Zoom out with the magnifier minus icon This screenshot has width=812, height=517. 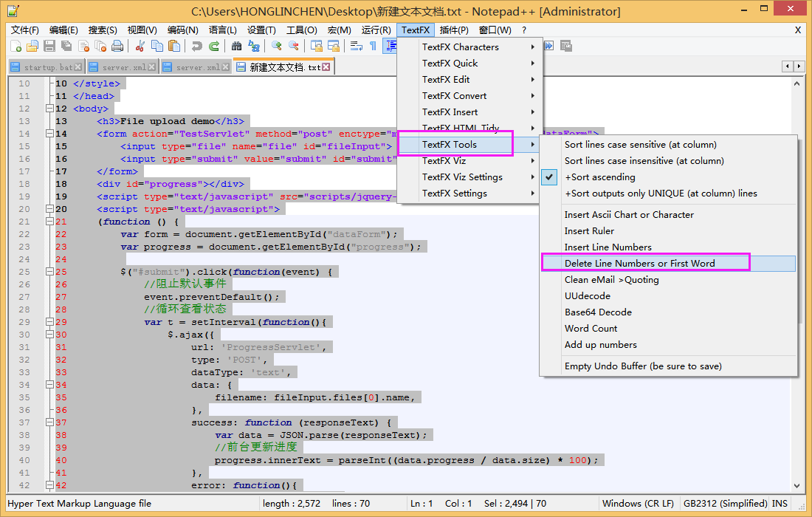pyautogui.click(x=294, y=46)
